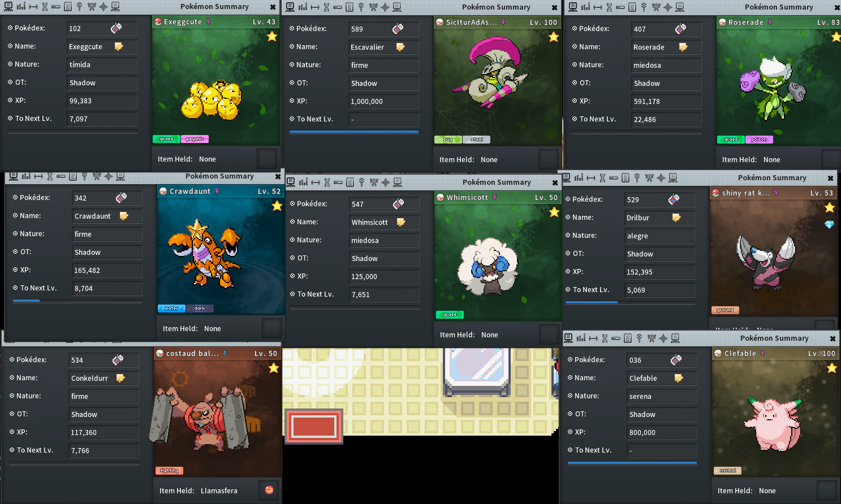Click the 'ground' type badge on Drilbur
Screen dimensions: 841x504
coord(725,310)
